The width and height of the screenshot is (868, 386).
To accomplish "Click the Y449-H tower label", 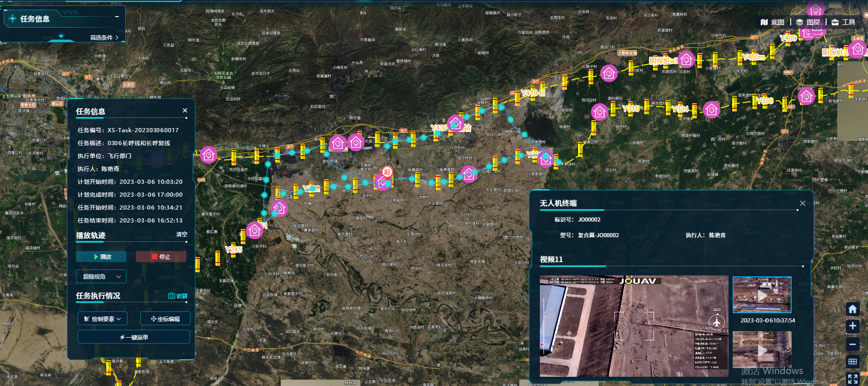I will (x=533, y=94).
